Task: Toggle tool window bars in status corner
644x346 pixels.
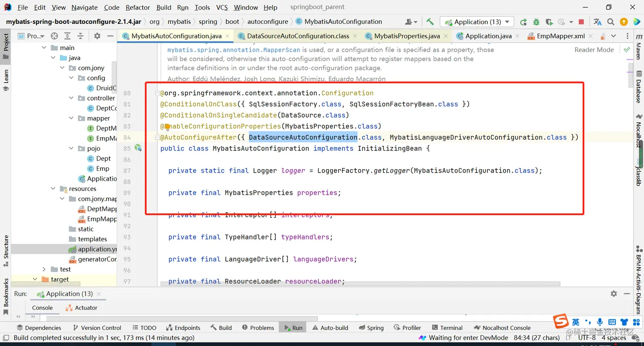Action: tap(6, 338)
